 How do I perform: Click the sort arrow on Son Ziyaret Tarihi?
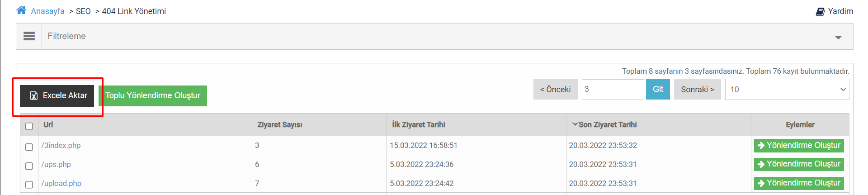tap(575, 124)
